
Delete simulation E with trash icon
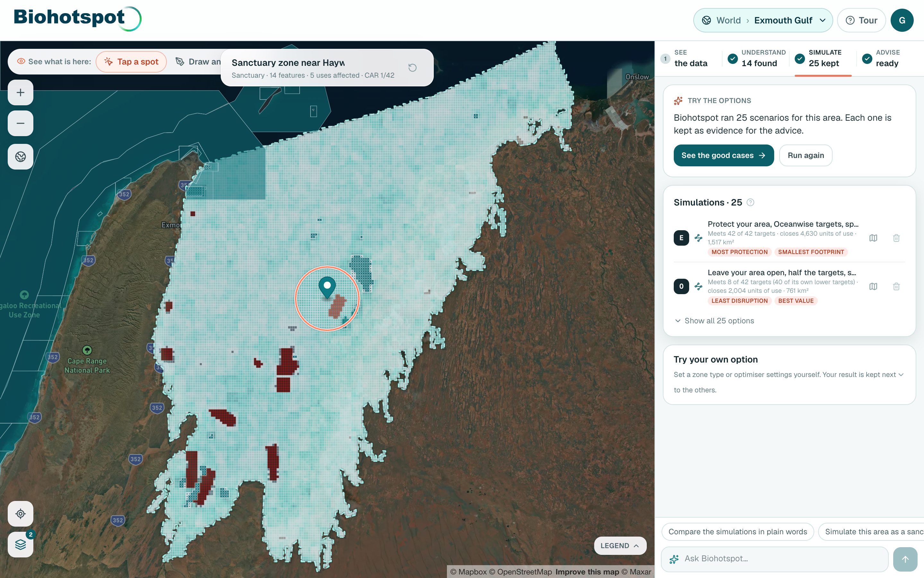[896, 238]
